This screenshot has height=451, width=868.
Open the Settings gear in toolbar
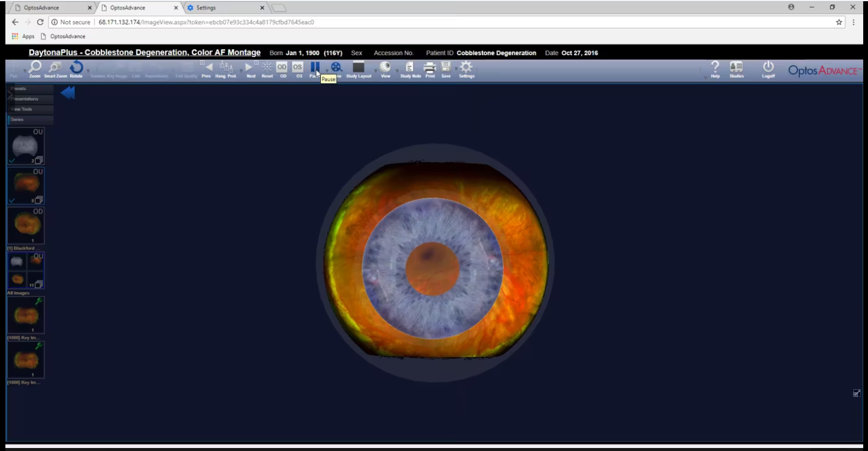466,68
